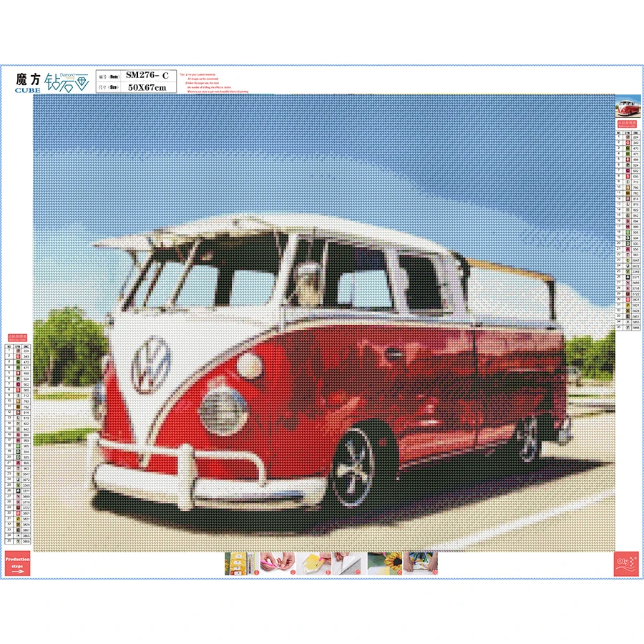Open step 4 thumbnail showing the peeled film
Screen dimensions: 644x644
(349, 563)
